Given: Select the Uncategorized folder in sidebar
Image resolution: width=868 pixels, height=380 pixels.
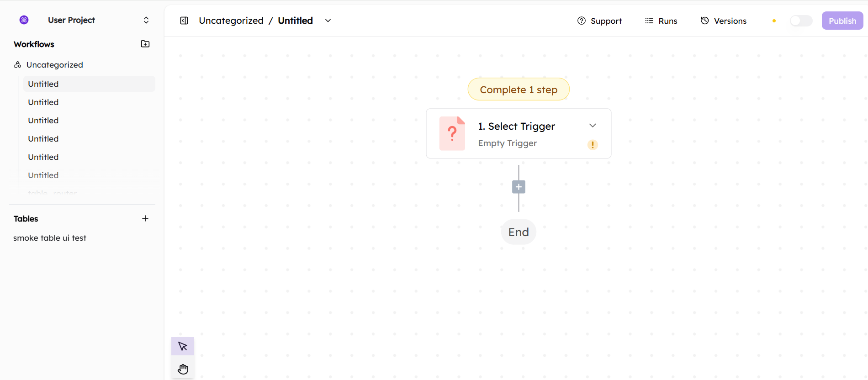Looking at the screenshot, I should point(54,65).
